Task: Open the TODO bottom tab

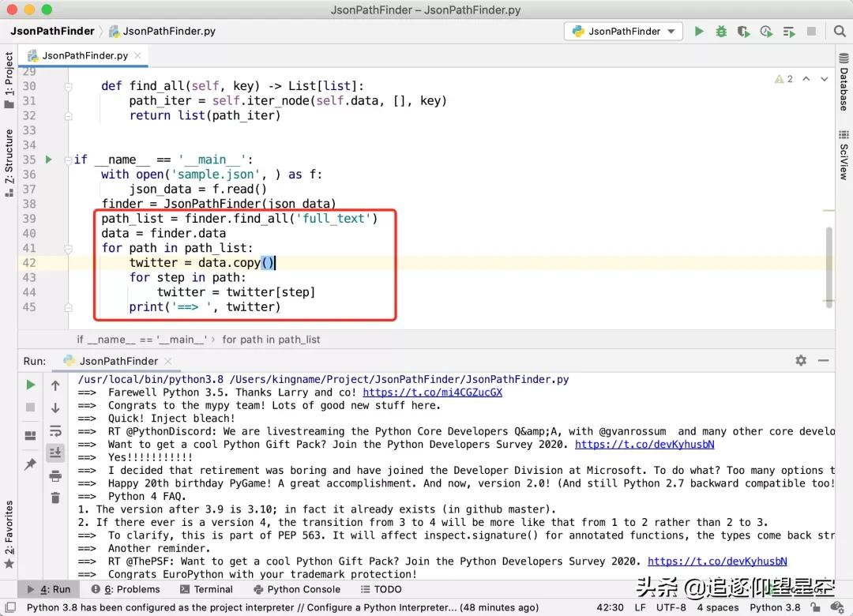Action: coord(381,589)
